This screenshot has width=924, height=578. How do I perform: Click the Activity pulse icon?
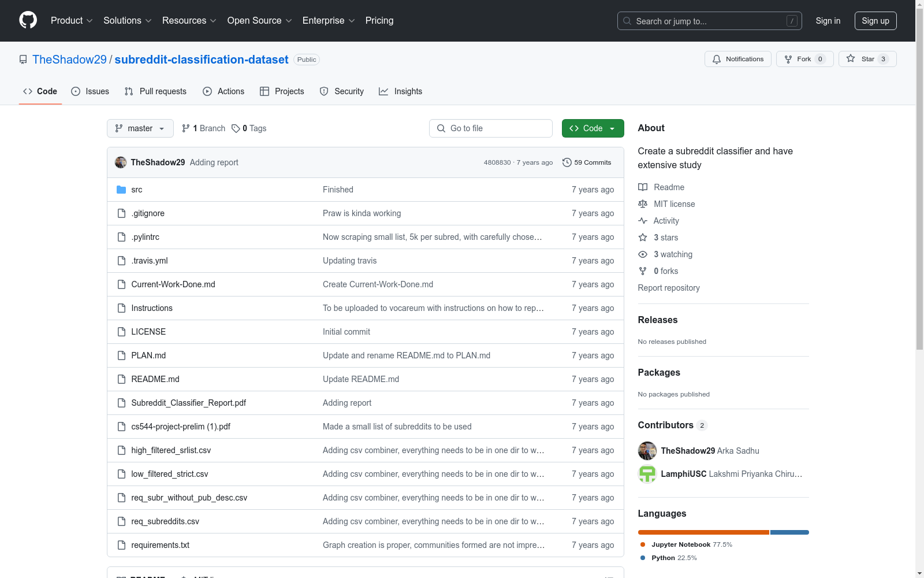tap(643, 221)
